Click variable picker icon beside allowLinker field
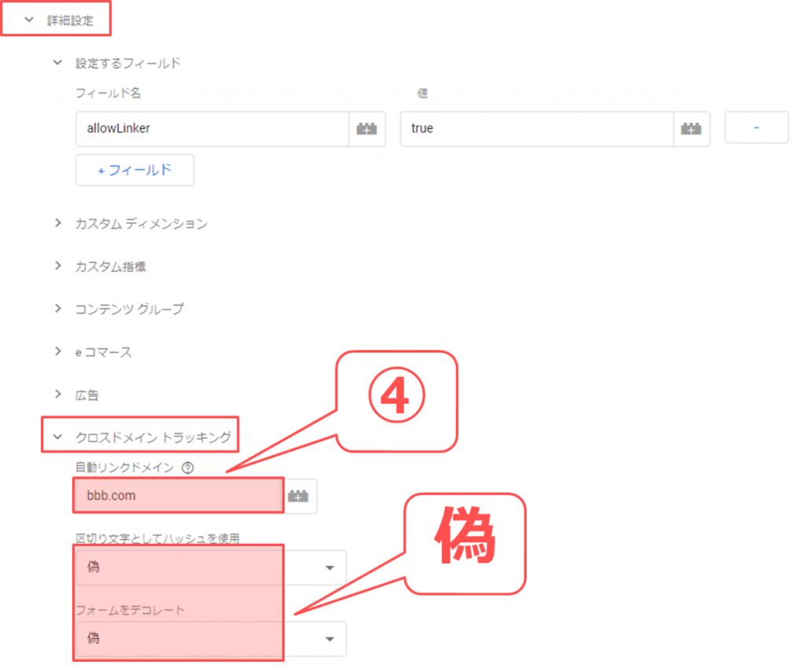 pyautogui.click(x=367, y=129)
